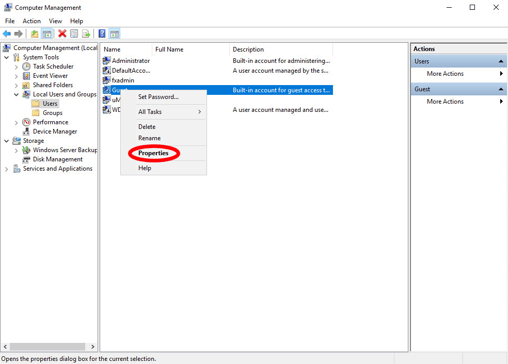
Task: Click the Windows Server Backup icon
Action: [x=26, y=150]
